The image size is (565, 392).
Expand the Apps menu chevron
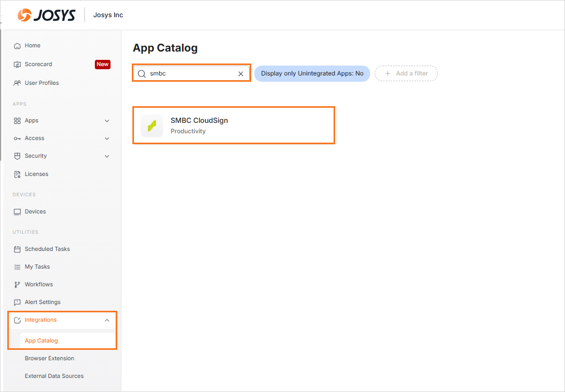point(107,121)
